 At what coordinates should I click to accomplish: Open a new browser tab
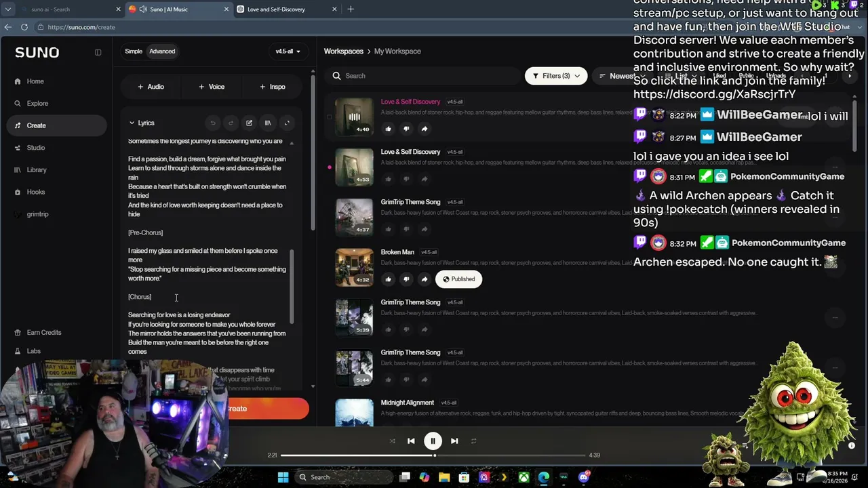[351, 9]
